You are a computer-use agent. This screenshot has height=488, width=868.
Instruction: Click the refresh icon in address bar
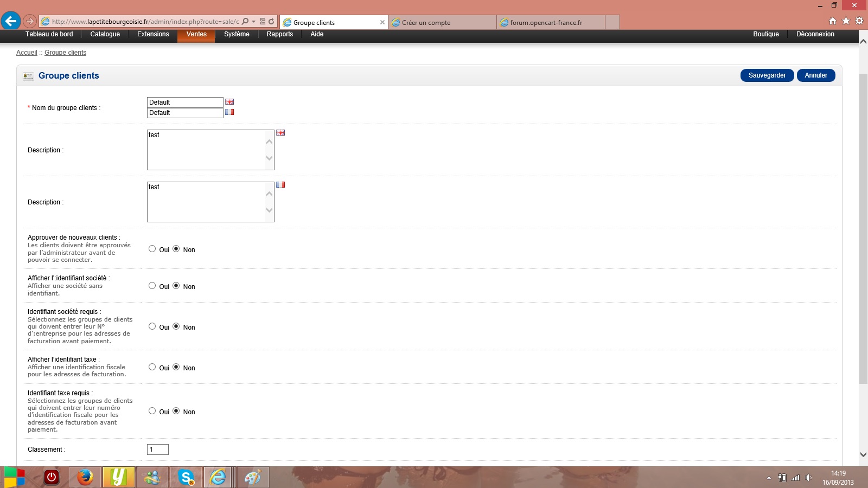tap(271, 22)
